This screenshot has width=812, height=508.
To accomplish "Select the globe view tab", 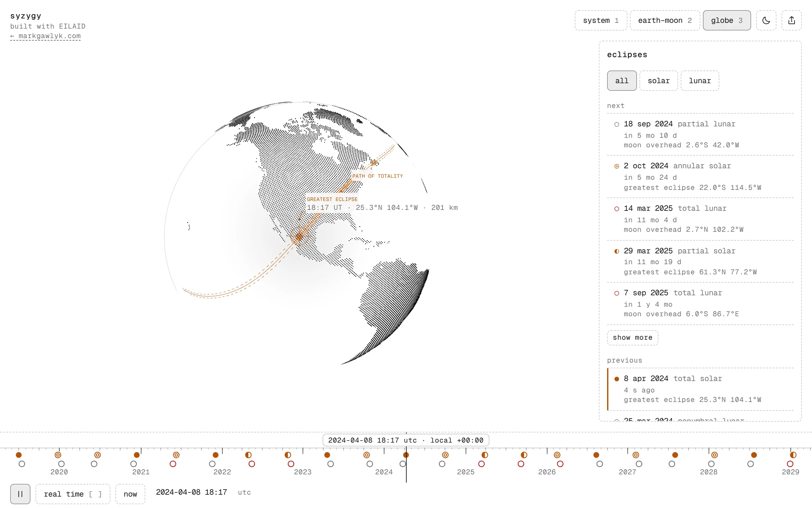I will click(x=727, y=21).
